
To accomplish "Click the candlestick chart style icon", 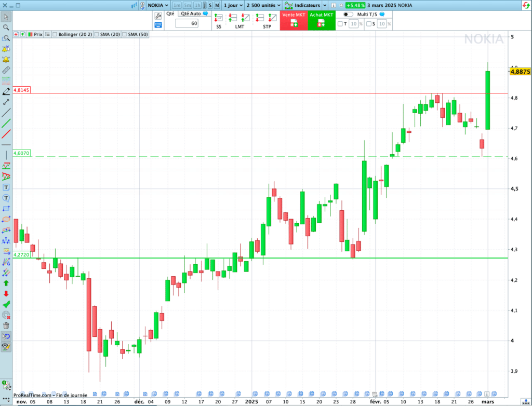I will tap(134, 5).
